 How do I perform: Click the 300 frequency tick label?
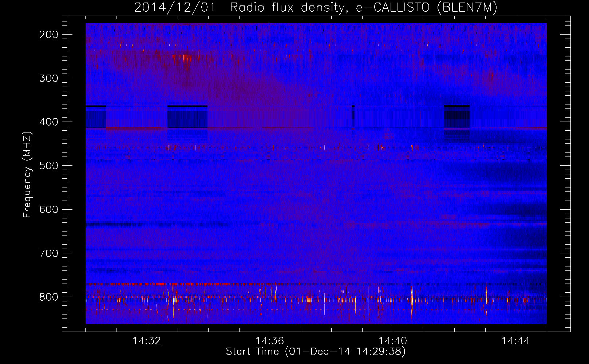point(49,78)
